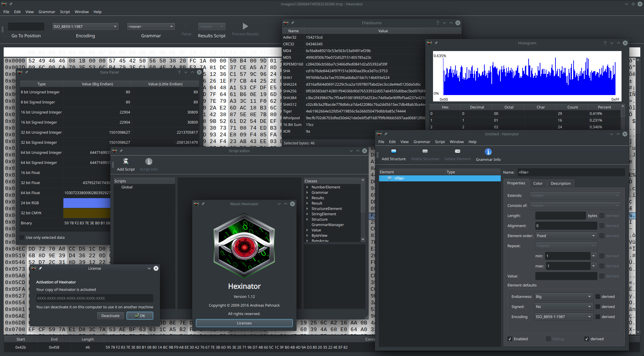Click the up chevron of Histogram panel

[x=619, y=43]
